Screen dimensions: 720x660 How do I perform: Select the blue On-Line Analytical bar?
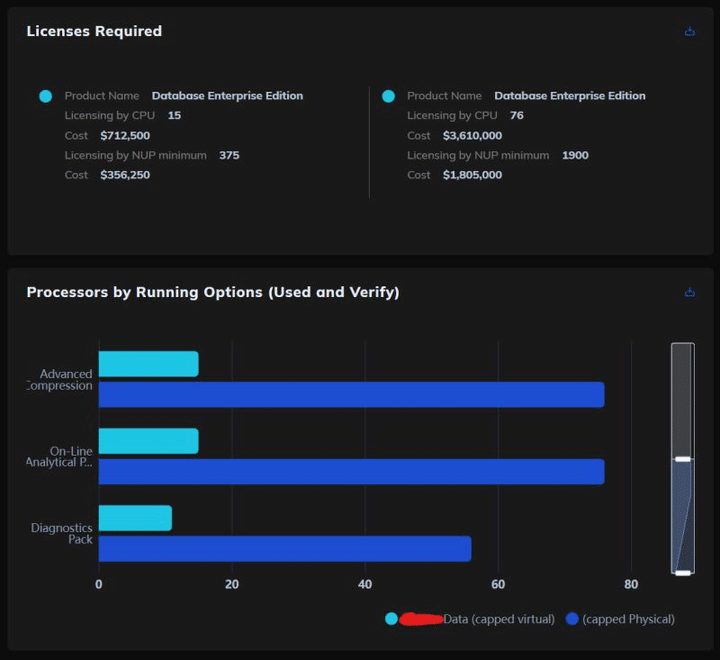coord(351,471)
